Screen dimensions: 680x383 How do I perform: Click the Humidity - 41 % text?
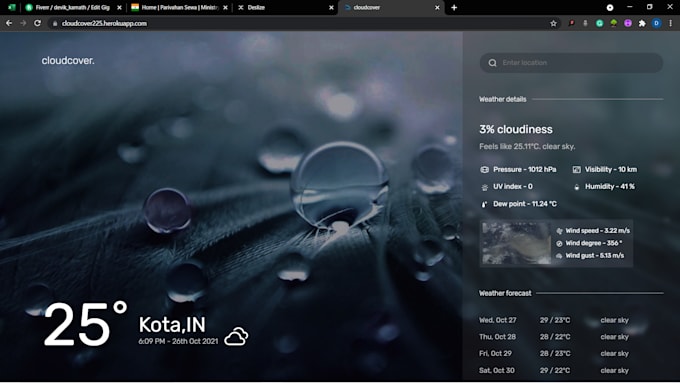(x=609, y=187)
